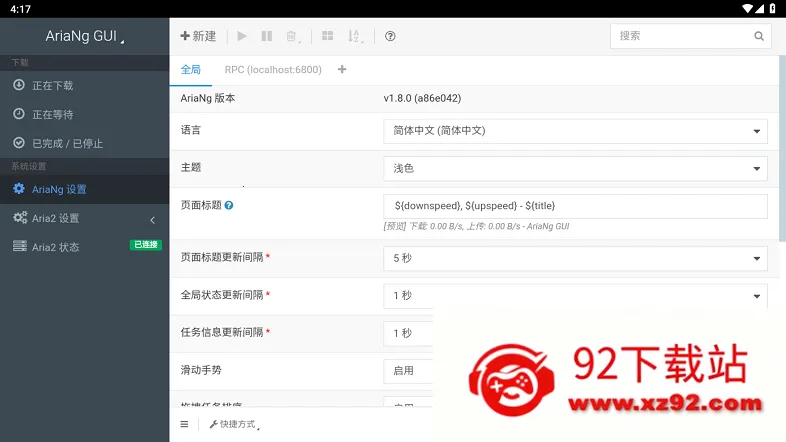Click the gear icon beside AriaNg 设置
Viewport: 786px width, 442px height.
pos(19,189)
